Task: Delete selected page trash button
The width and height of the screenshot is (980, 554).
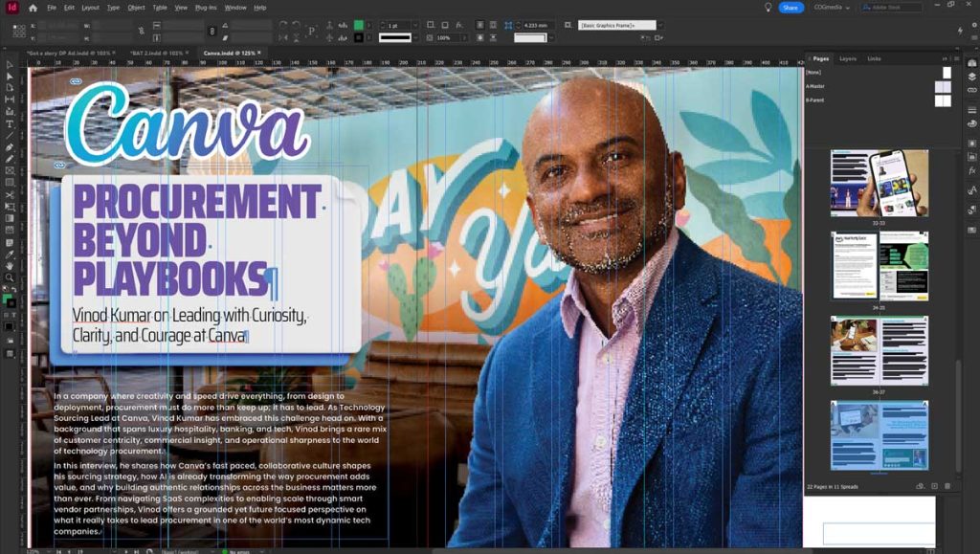Action: click(x=947, y=486)
